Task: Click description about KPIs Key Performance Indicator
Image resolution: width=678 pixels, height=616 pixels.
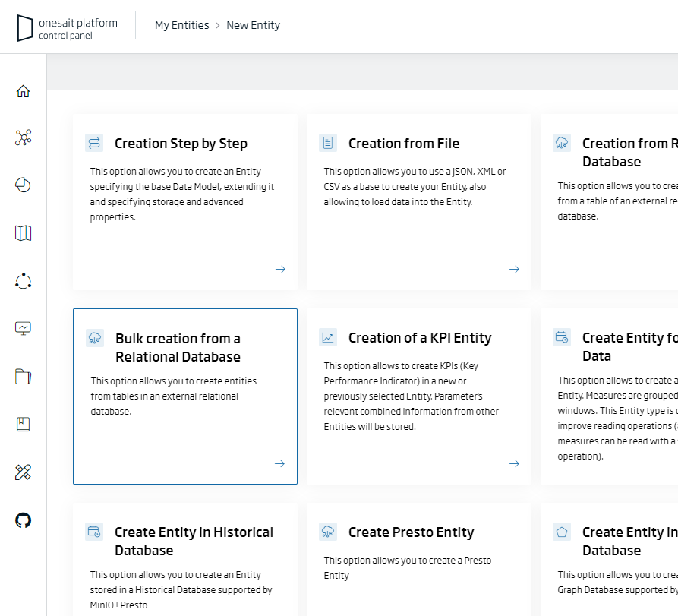Action: tap(412, 396)
